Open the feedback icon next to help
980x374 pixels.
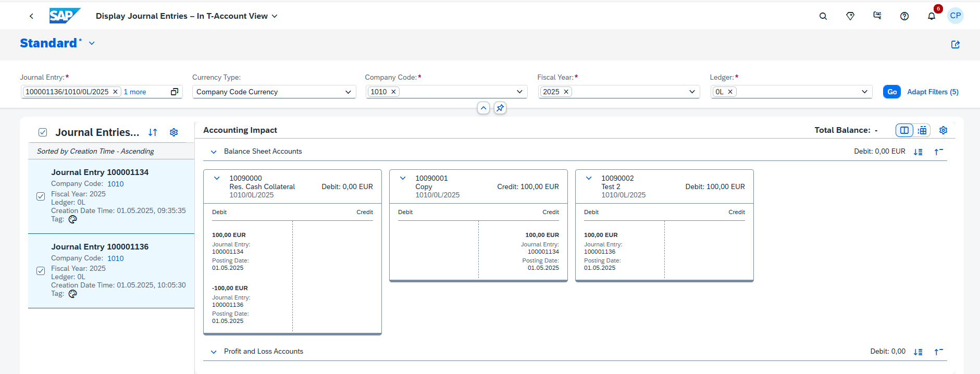coord(877,16)
